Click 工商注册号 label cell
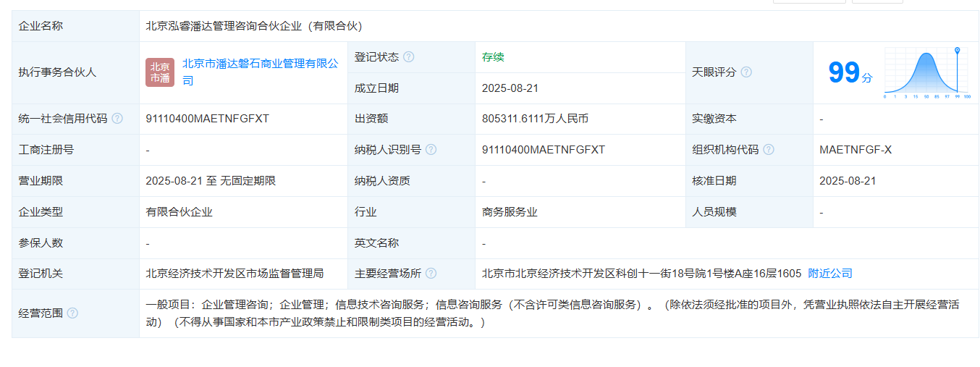Viewport: 980px width, 367px height. click(x=76, y=150)
